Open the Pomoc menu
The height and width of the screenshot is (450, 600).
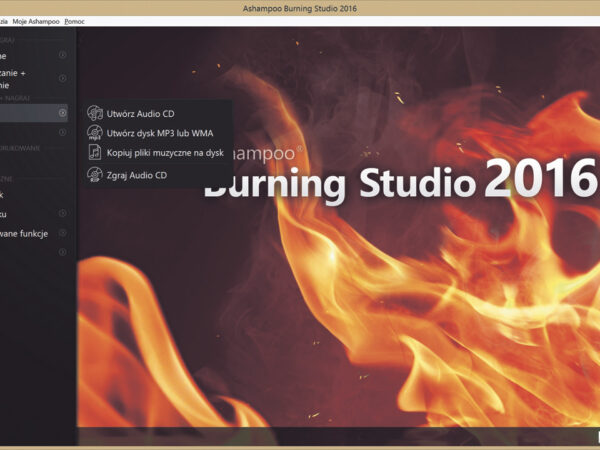click(x=74, y=21)
